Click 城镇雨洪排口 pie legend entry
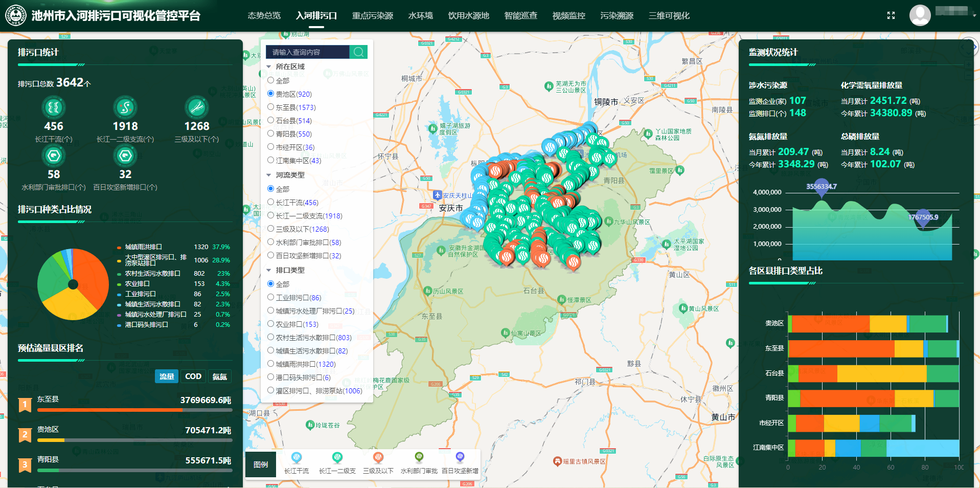Screen dimensions: 980x488 [143, 247]
